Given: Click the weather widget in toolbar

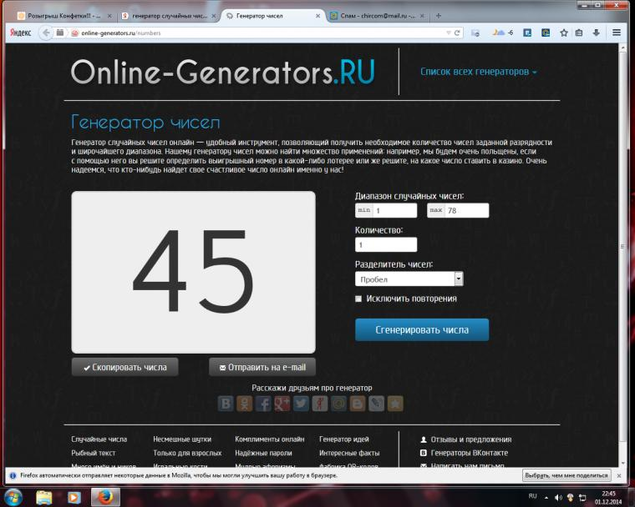Looking at the screenshot, I should [x=503, y=33].
